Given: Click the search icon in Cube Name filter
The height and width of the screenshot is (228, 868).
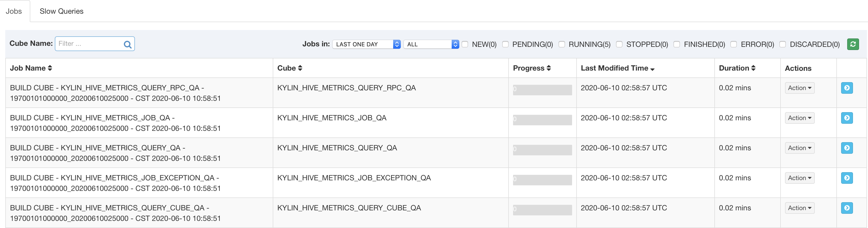Looking at the screenshot, I should pyautogui.click(x=127, y=44).
